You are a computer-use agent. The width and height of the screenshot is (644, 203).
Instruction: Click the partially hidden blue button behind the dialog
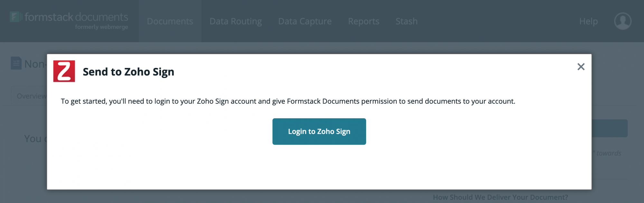[x=610, y=128]
